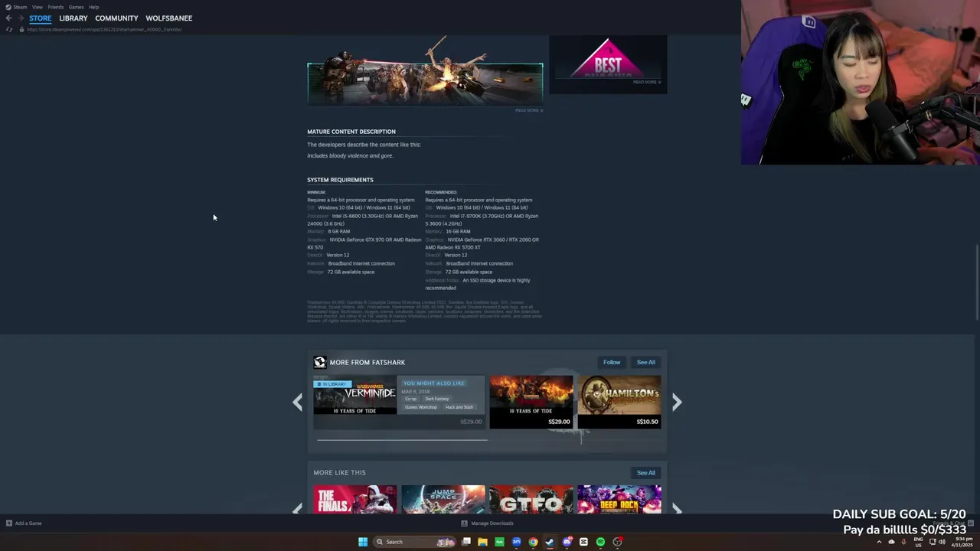
Task: Click the Hack and Slash tag
Action: point(459,407)
